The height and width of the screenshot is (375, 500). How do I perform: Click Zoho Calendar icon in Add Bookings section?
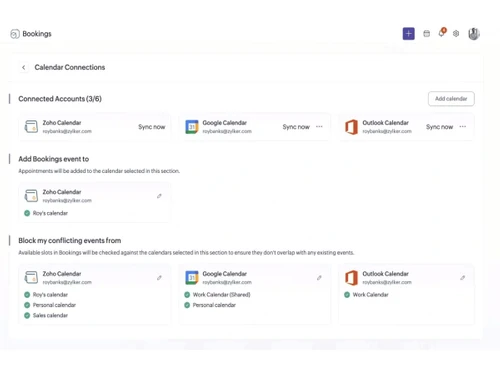pyautogui.click(x=32, y=196)
